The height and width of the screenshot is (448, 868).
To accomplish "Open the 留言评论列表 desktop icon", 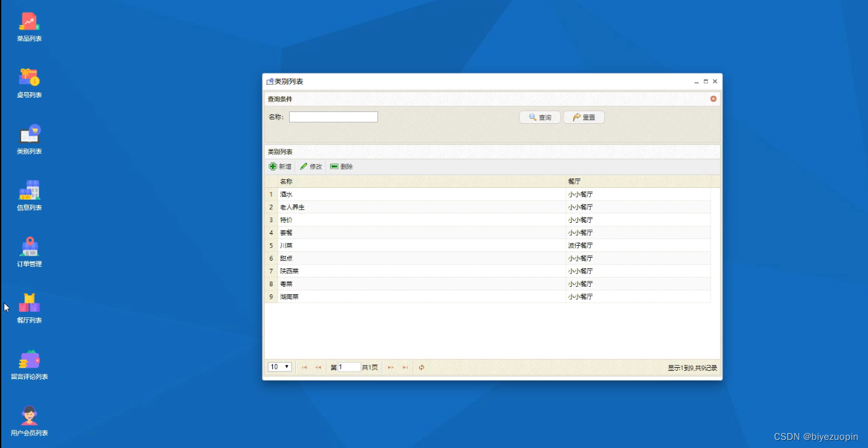I will 29,365.
